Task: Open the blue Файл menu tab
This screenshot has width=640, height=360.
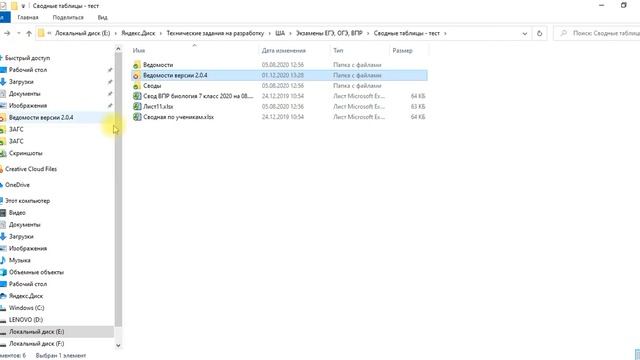Action: tap(4, 18)
